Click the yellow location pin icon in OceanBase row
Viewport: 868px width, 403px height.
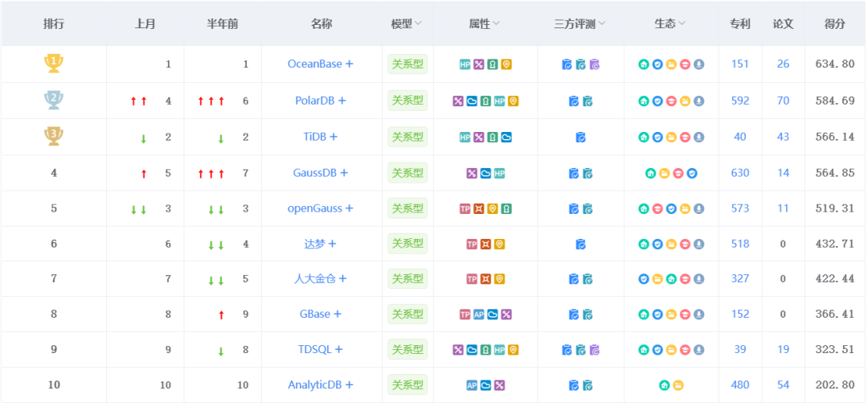click(506, 64)
